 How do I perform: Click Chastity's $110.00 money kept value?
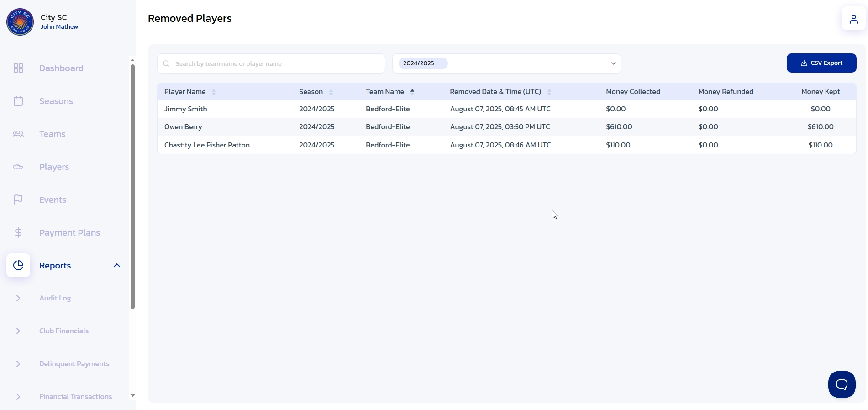click(x=821, y=145)
